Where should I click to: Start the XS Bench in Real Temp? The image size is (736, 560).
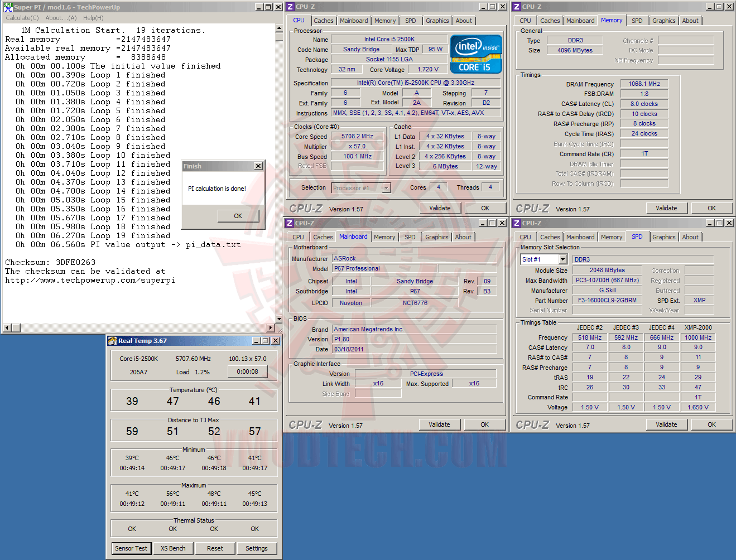(173, 548)
